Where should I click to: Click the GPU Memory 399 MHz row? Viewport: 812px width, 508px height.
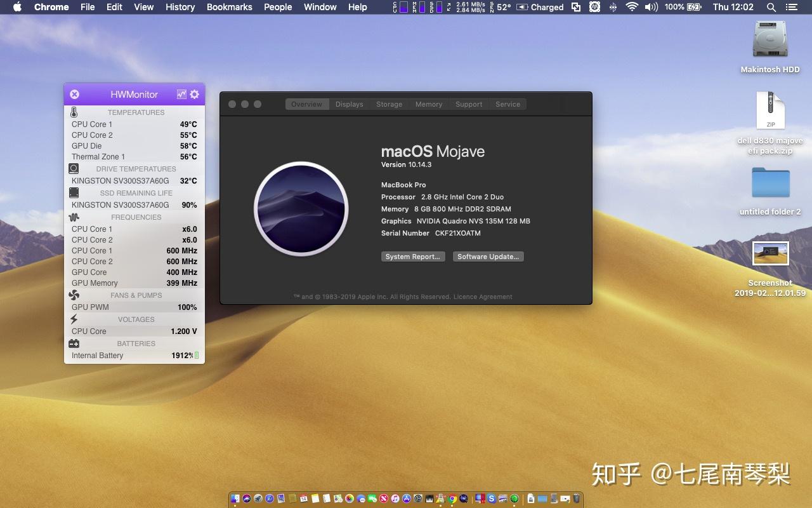[x=134, y=283]
